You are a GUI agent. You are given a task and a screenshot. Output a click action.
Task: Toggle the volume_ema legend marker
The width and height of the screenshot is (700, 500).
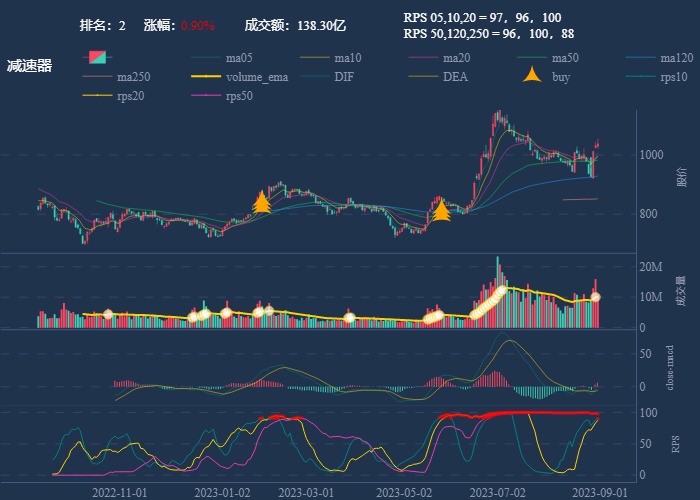(x=206, y=76)
